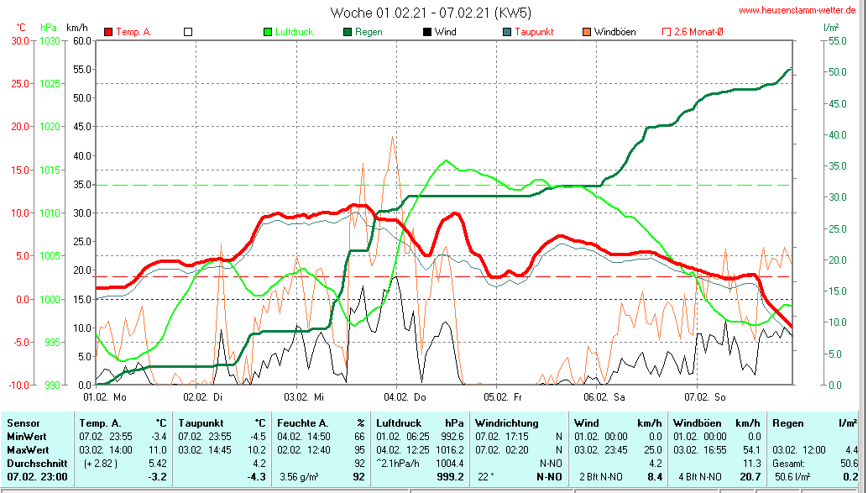Click the Luftdruck minimum value 992.6

pos(452,437)
